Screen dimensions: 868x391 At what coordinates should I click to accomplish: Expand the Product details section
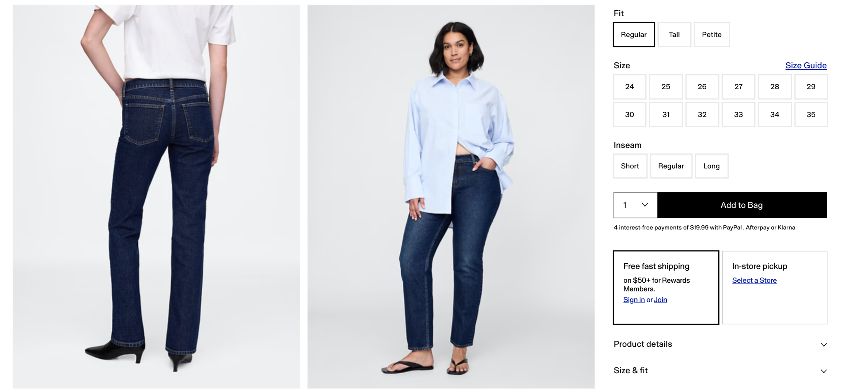(x=720, y=344)
